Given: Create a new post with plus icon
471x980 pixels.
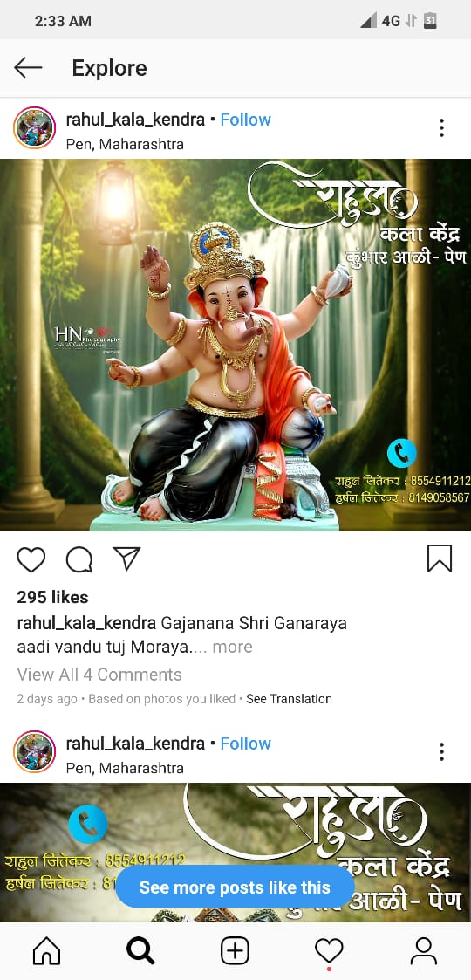Looking at the screenshot, I should 235,951.
